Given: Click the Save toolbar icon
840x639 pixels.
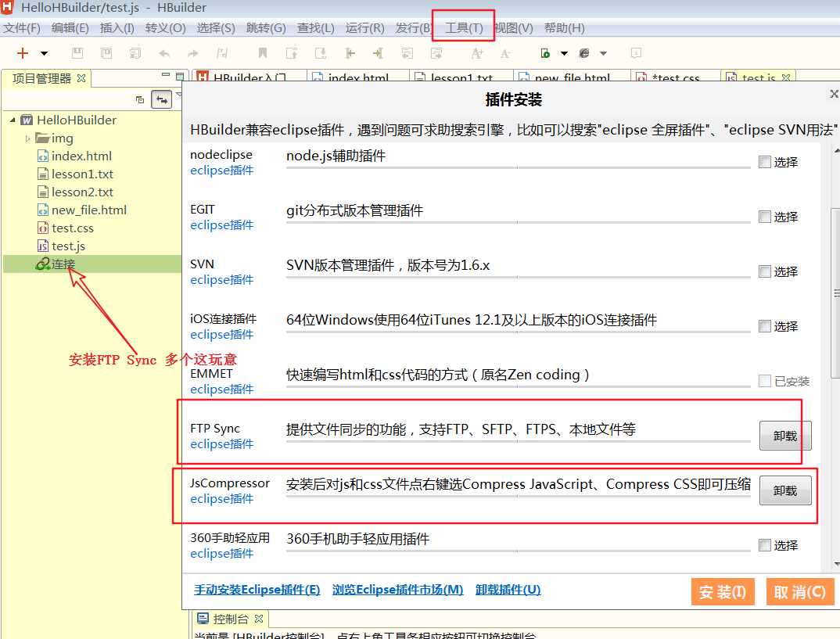Looking at the screenshot, I should click(x=77, y=53).
